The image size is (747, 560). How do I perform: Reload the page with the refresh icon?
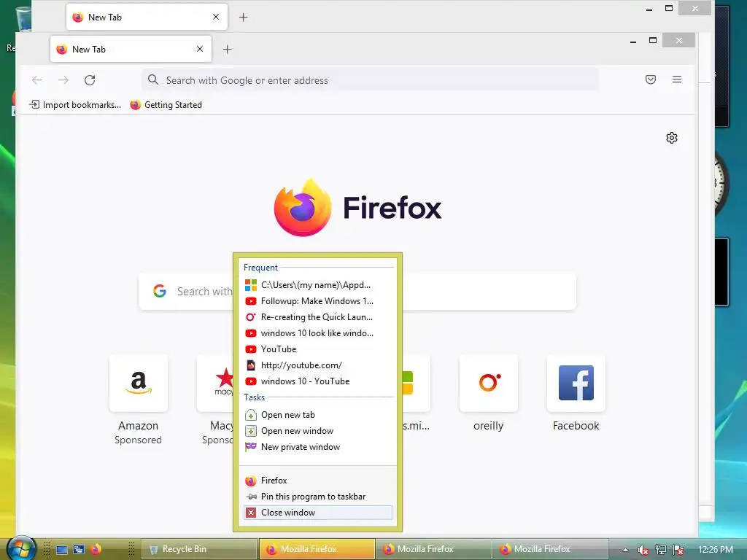pos(90,80)
